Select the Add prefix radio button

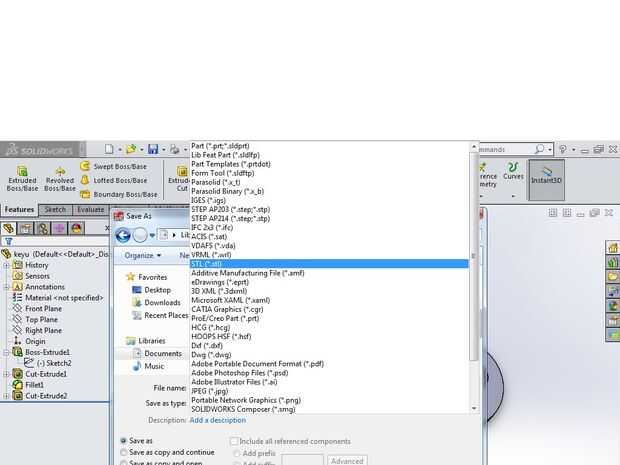(236, 453)
